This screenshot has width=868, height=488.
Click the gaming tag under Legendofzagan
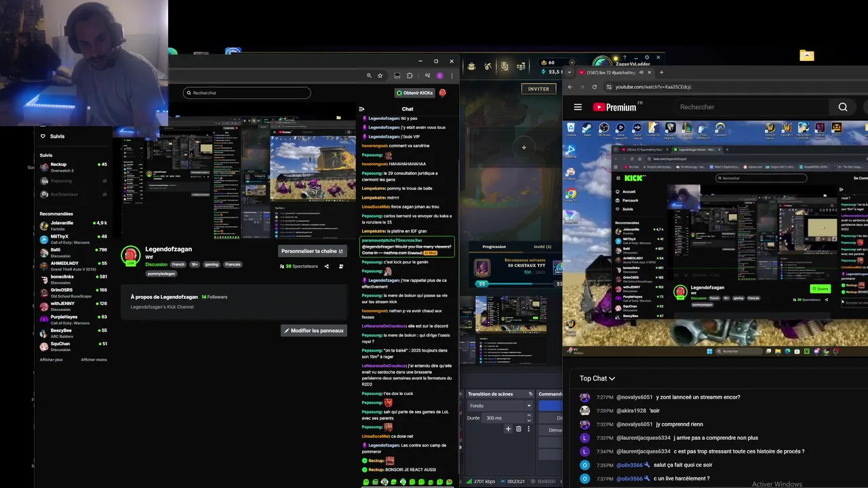click(x=212, y=264)
